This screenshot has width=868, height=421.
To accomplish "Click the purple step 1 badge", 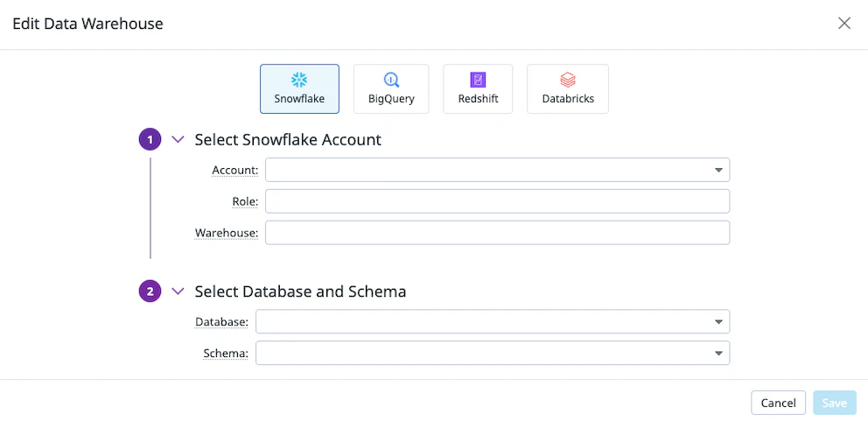I will [x=150, y=140].
